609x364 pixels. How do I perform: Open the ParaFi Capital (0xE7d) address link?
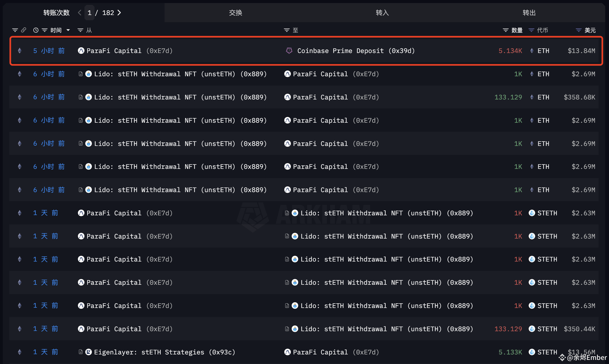(x=160, y=51)
